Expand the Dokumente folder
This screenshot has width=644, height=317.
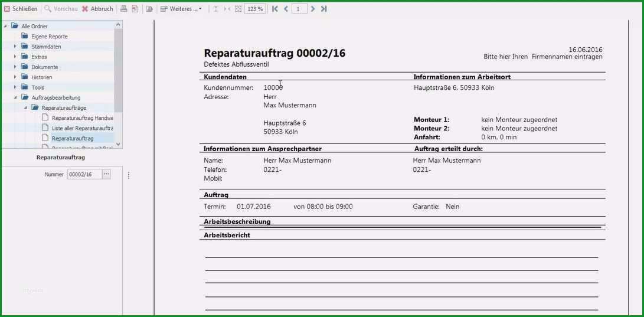[x=15, y=67]
